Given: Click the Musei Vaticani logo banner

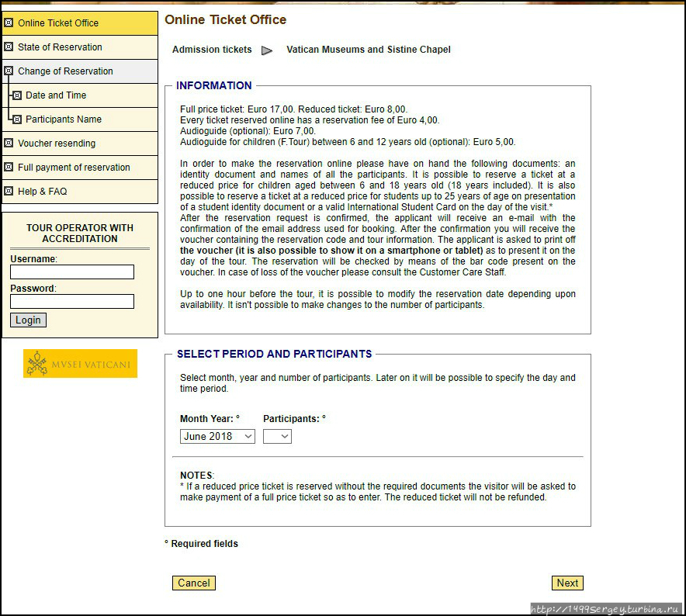Looking at the screenshot, I should click(80, 363).
